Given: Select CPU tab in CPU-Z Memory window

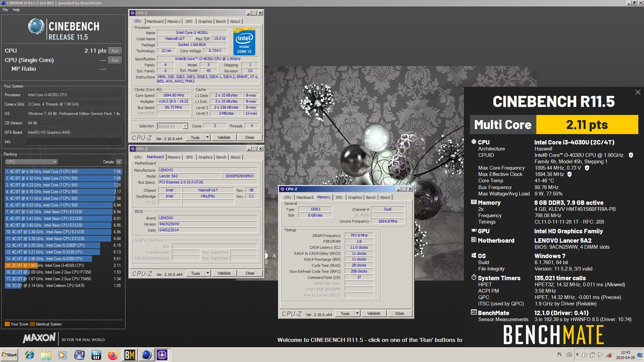Looking at the screenshot, I should tap(287, 197).
